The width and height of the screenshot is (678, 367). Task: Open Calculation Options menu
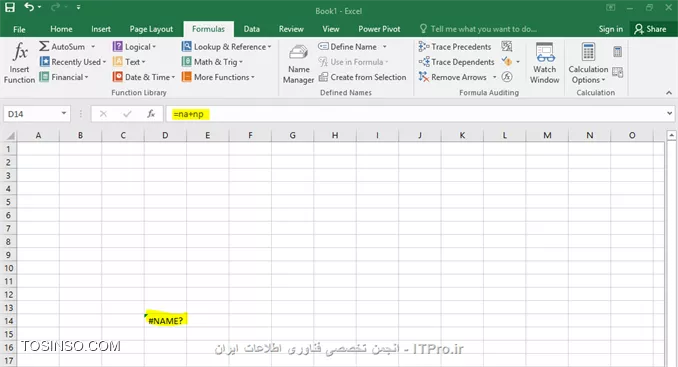(588, 63)
